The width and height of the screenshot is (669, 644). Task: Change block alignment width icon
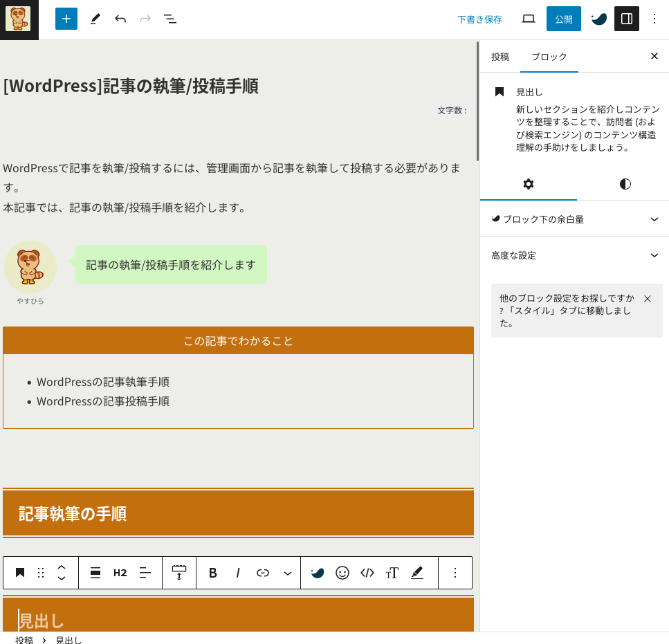(95, 573)
